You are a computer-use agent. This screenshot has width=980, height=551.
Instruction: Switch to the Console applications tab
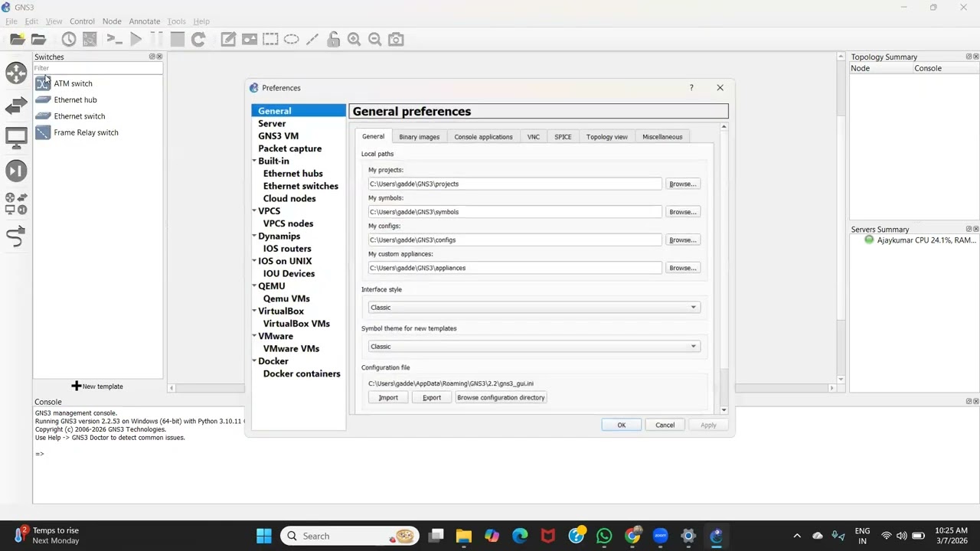tap(483, 137)
